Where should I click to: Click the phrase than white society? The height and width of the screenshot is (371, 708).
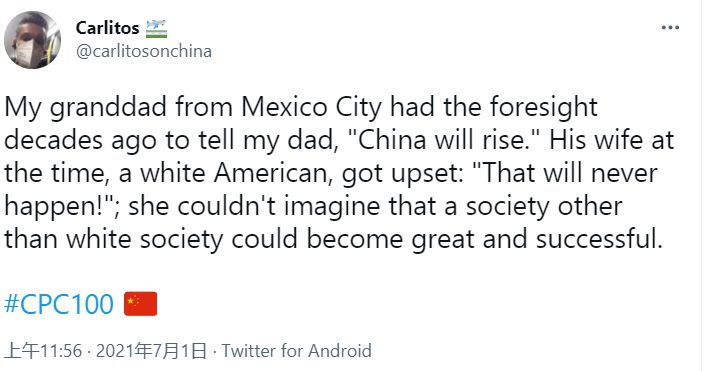point(114,239)
